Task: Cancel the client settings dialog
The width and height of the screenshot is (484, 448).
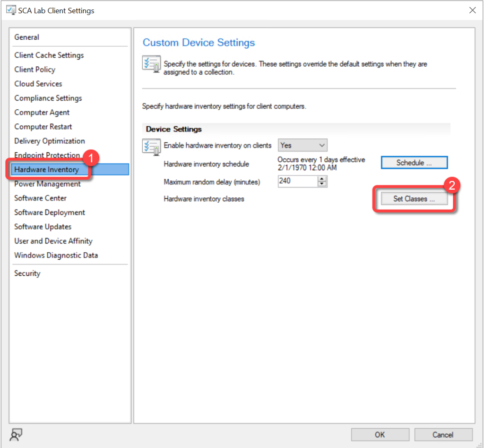Action: click(443, 435)
